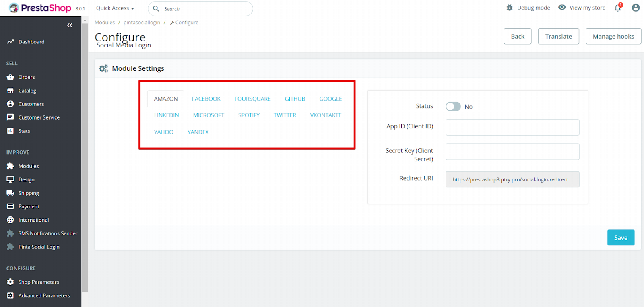Click the Save button
Image resolution: width=644 pixels, height=307 pixels.
coord(621,238)
